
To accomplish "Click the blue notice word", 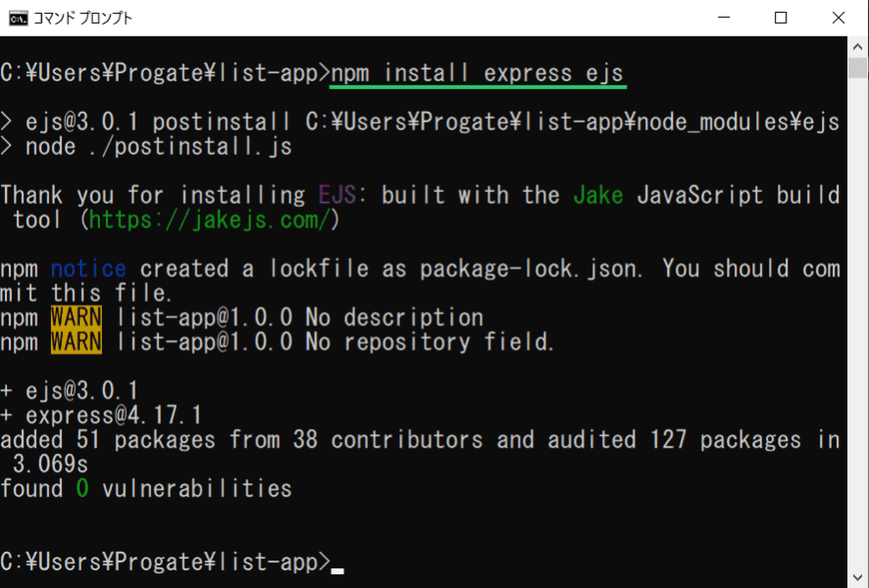I will [x=89, y=270].
